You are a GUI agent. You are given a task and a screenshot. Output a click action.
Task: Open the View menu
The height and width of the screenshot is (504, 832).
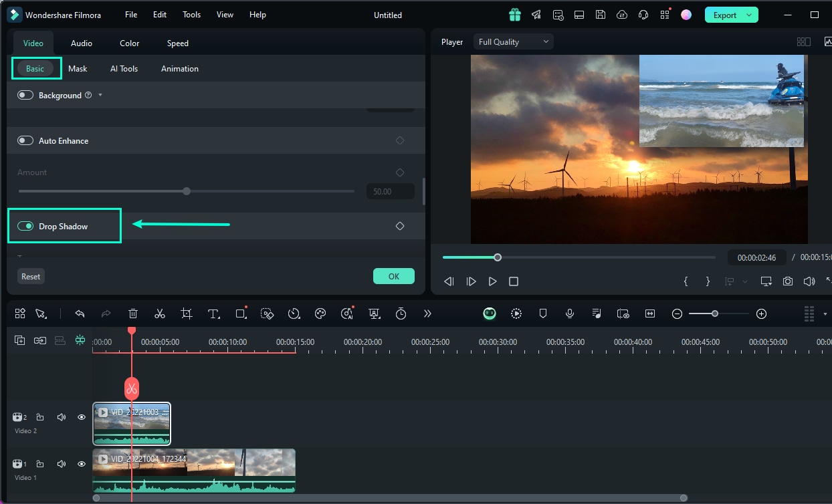[x=225, y=15]
